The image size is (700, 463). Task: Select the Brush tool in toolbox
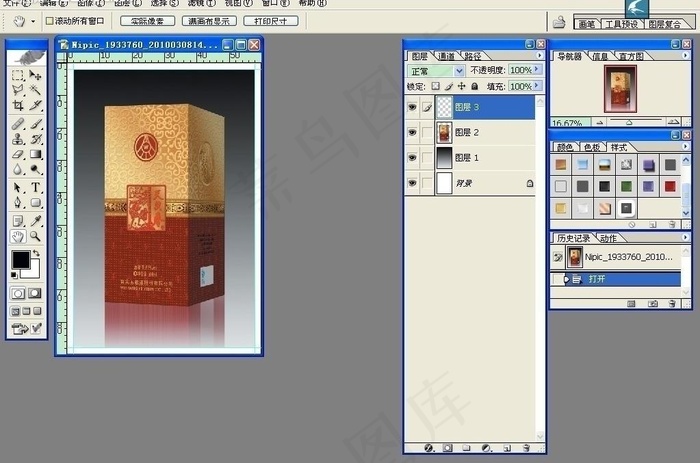[x=35, y=124]
